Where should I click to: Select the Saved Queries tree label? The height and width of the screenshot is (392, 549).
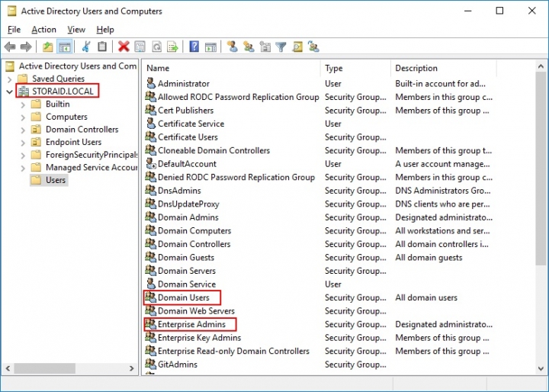point(58,79)
